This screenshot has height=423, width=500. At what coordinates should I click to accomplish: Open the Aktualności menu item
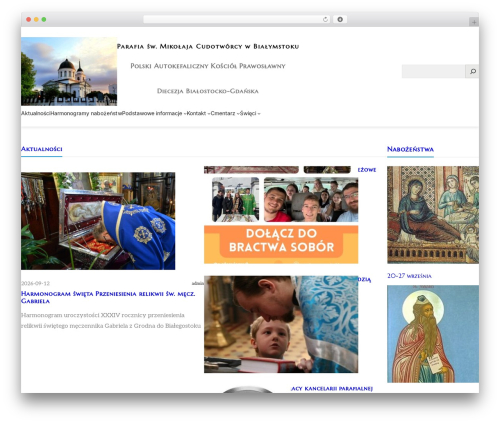36,113
